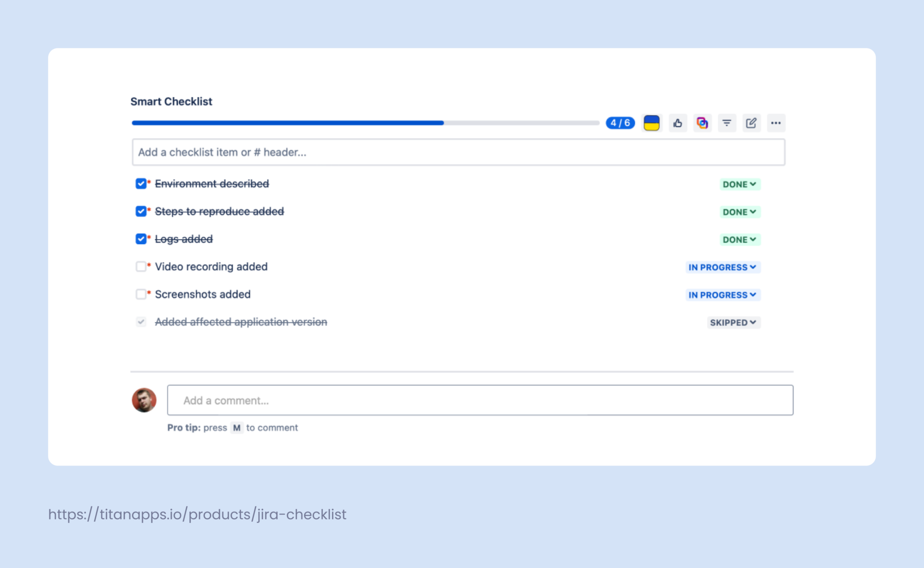This screenshot has height=568, width=924.
Task: Expand the IN PROGRESS dropdown for Screenshots added
Action: click(722, 295)
